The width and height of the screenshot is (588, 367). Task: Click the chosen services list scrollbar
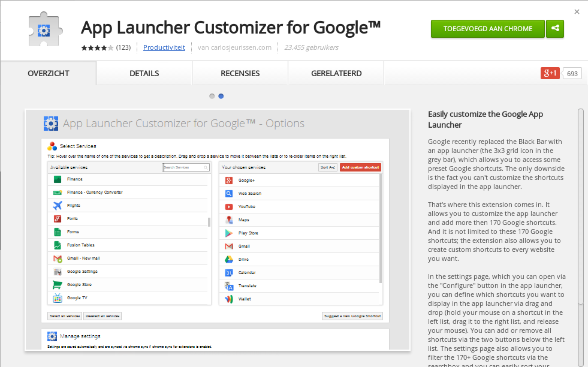point(381,228)
